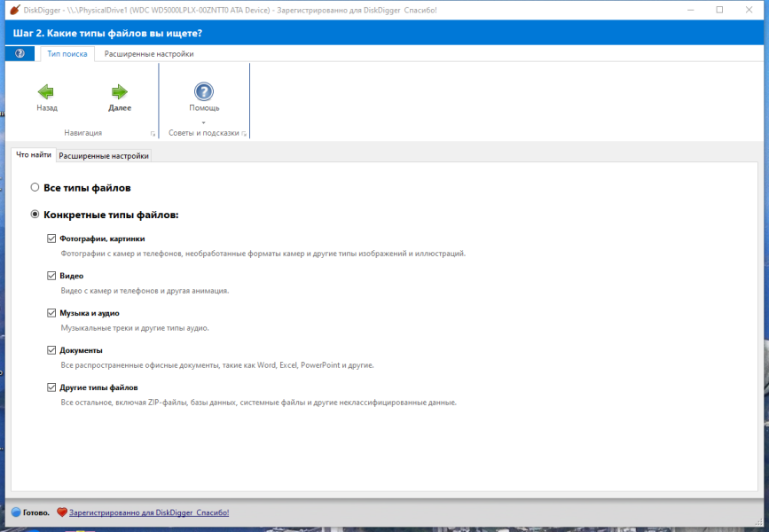Expand the dropdown arrow under Помощь
769x532 pixels.
[203, 122]
